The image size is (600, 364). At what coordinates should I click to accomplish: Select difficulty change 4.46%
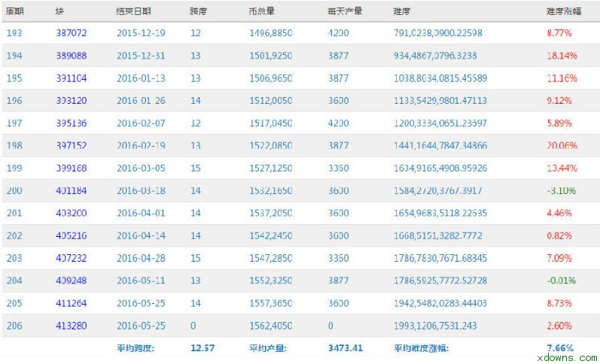click(x=559, y=213)
